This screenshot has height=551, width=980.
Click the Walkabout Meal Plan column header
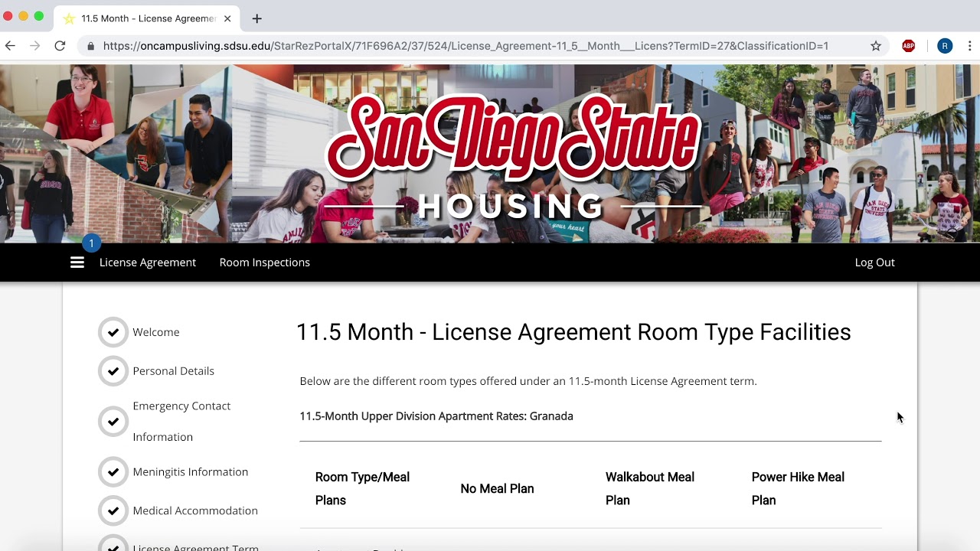click(650, 489)
